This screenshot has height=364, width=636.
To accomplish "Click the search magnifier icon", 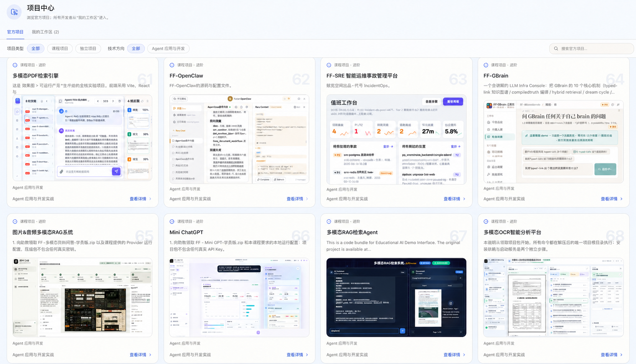I will [x=556, y=49].
